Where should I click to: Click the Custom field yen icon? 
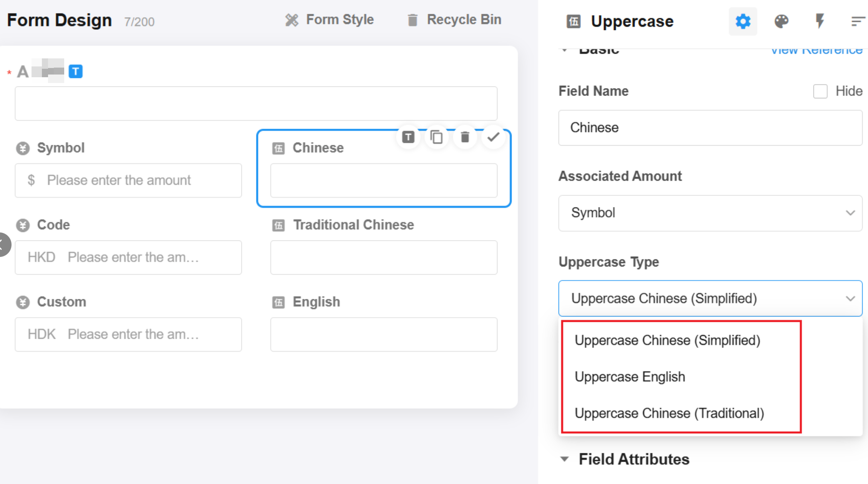pos(23,302)
